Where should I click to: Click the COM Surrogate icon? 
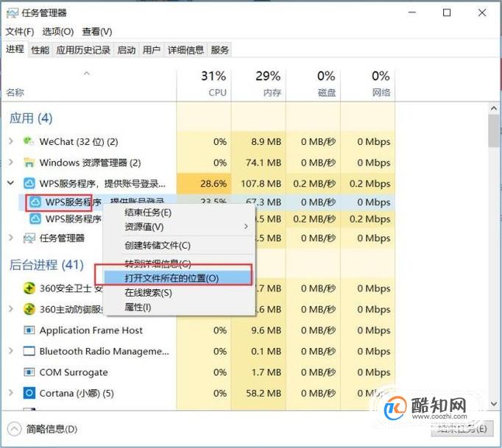click(x=29, y=372)
